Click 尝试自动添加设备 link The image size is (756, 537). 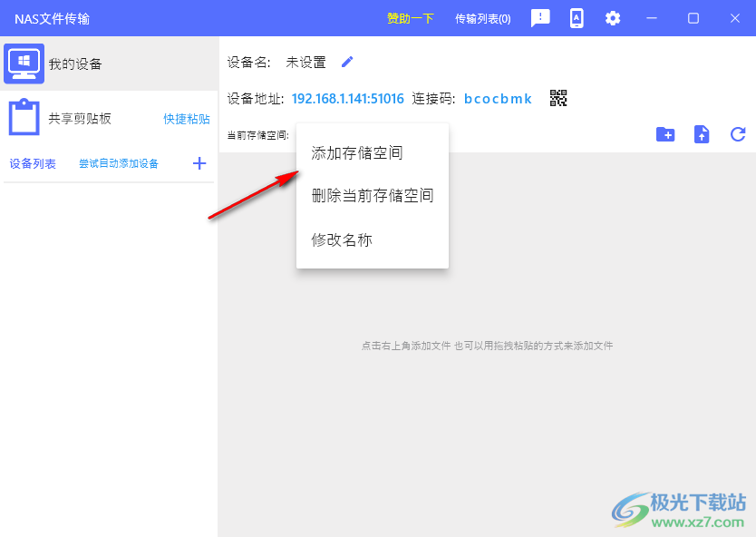click(119, 163)
